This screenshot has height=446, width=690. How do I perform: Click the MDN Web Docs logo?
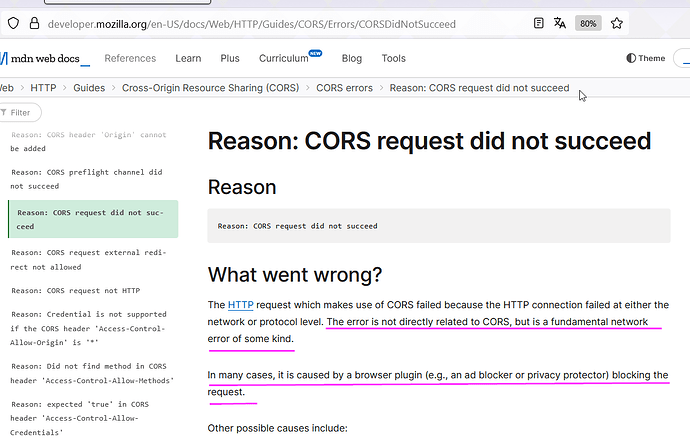46,59
